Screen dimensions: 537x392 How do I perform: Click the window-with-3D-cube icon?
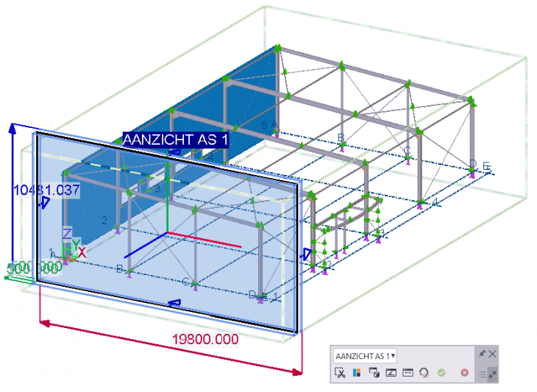[x=374, y=373]
